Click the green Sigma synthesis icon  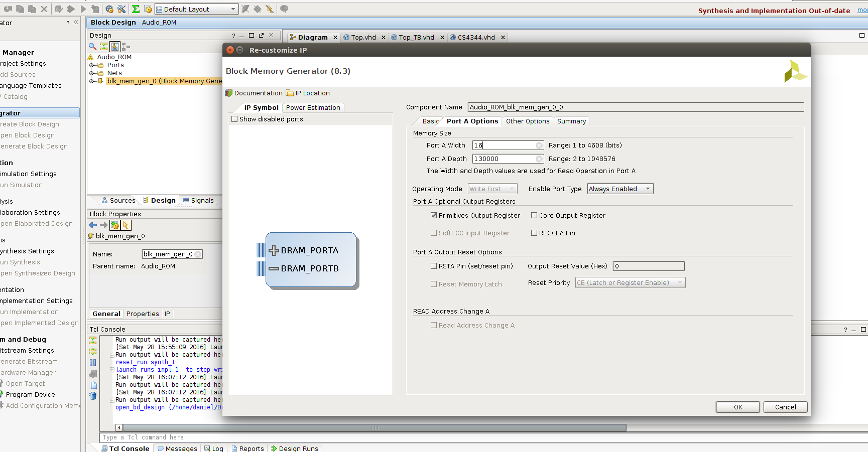[136, 9]
